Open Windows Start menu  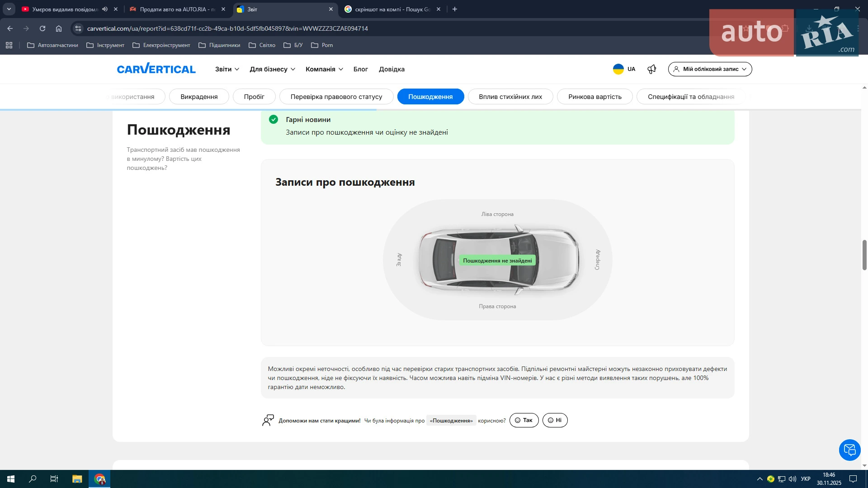click(11, 479)
